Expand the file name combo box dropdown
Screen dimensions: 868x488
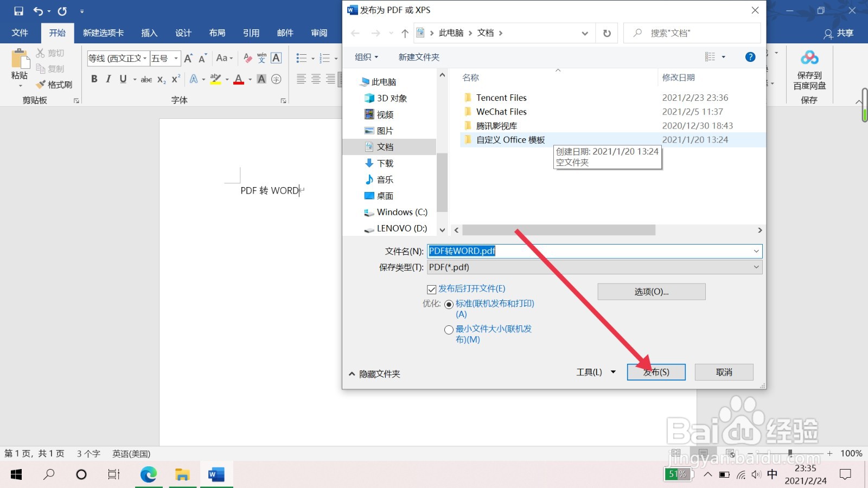756,251
